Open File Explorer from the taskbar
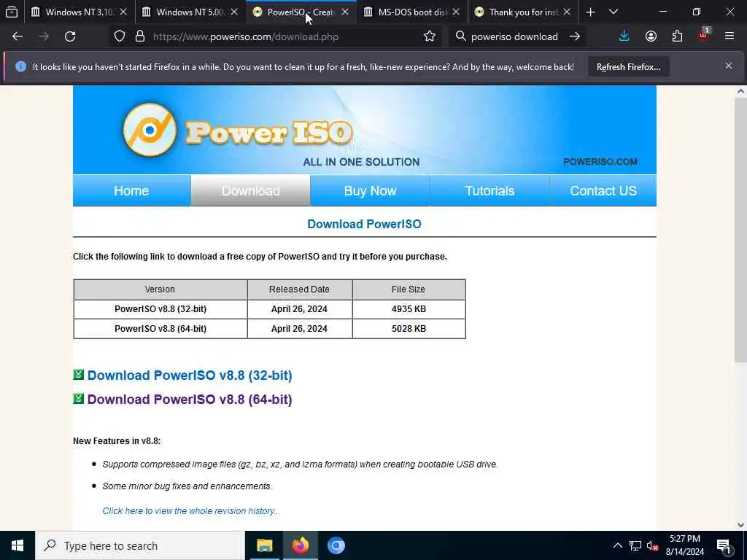 264,545
